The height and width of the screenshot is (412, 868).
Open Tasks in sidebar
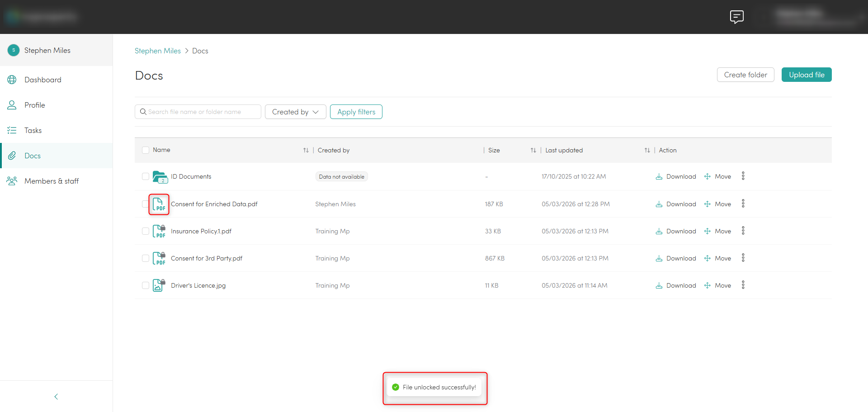[57, 130]
